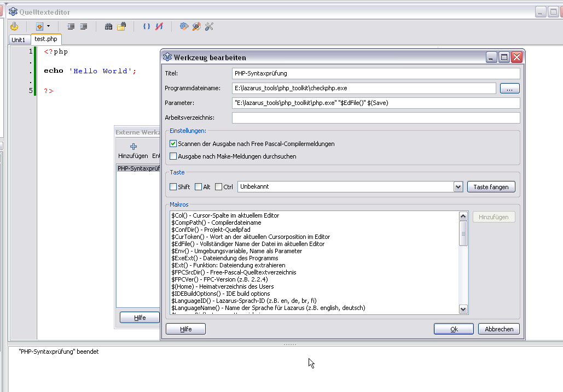Click the Find in Files folder-binoculars icon

tap(121, 26)
